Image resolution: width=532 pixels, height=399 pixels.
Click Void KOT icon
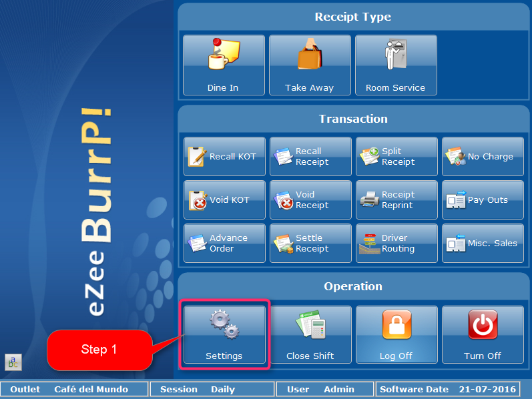click(198, 200)
